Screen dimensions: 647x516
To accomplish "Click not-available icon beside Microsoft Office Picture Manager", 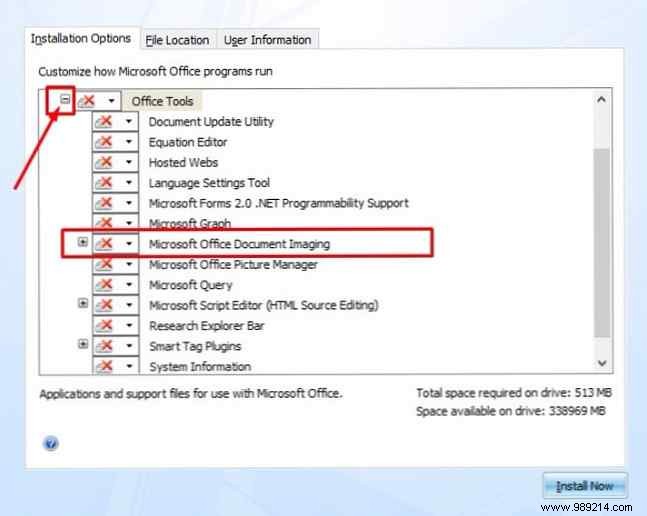I will pos(104,264).
